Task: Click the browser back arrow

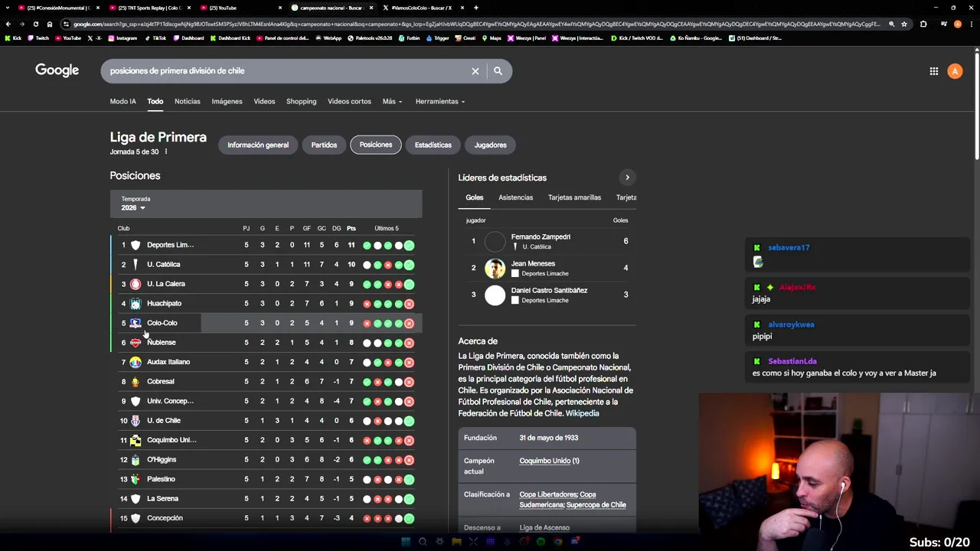Action: pos(8,24)
